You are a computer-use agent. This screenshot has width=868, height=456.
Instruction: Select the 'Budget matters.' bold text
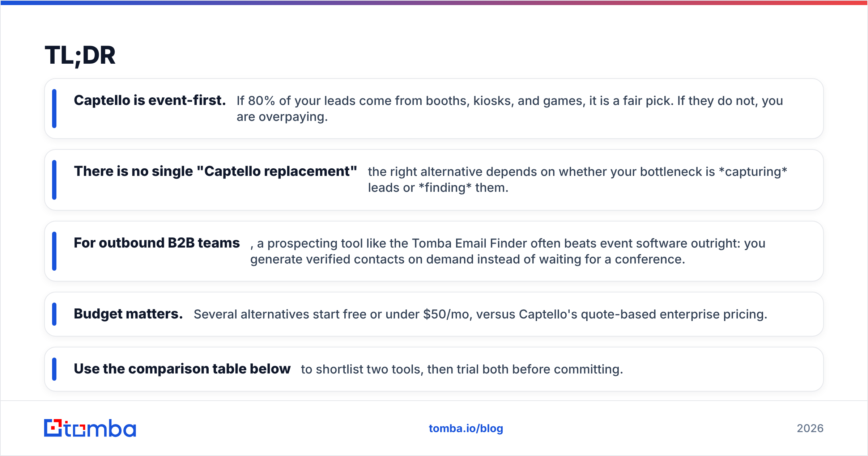tap(128, 314)
